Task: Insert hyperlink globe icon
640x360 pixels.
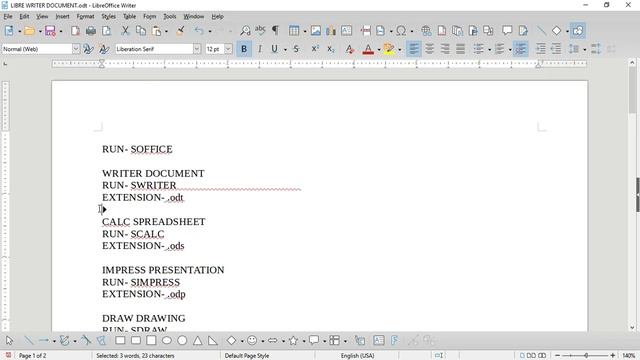Action: [426, 31]
